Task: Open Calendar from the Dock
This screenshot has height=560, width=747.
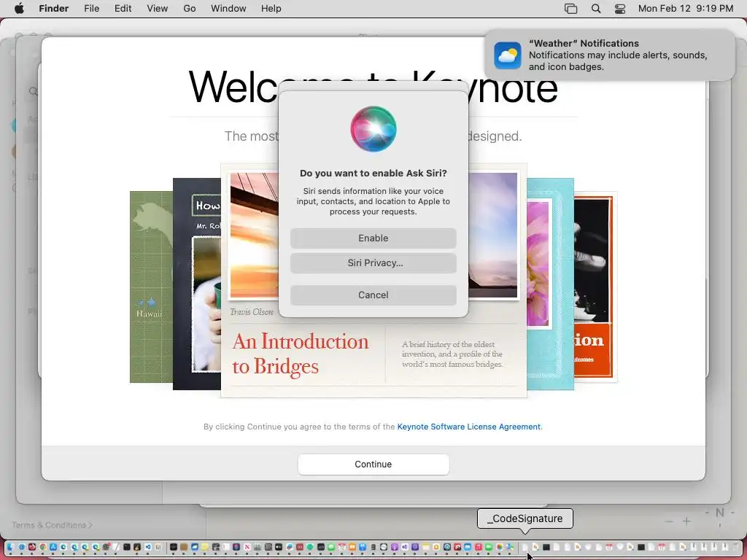Action: (x=341, y=547)
